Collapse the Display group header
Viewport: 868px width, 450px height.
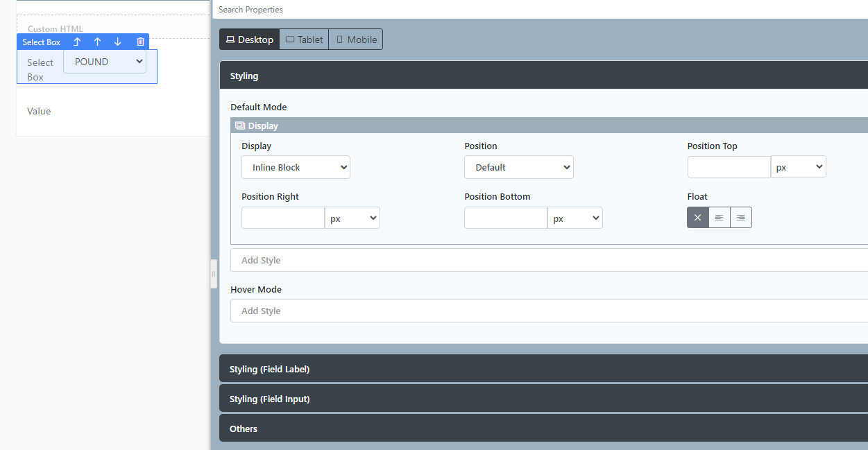550,126
